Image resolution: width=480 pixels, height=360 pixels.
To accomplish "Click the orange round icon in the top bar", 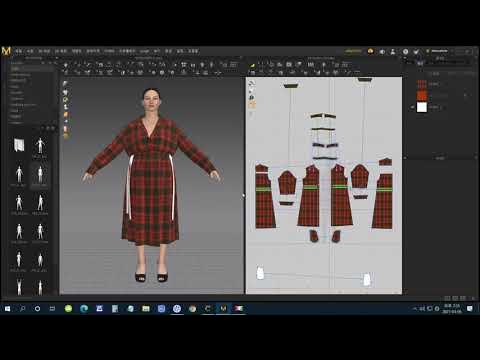I will point(370,51).
